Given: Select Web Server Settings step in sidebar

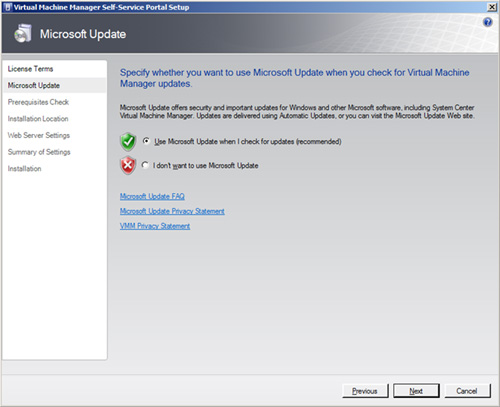Looking at the screenshot, I should 39,135.
